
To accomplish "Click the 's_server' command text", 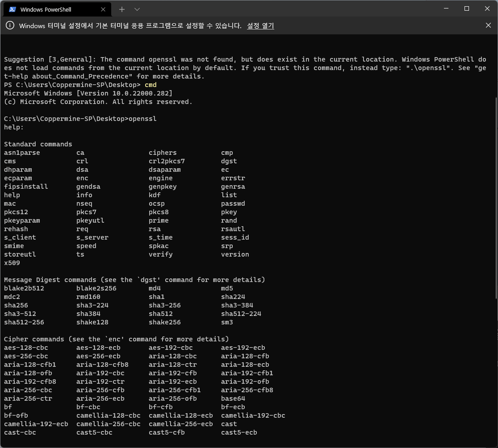I will tap(92, 237).
